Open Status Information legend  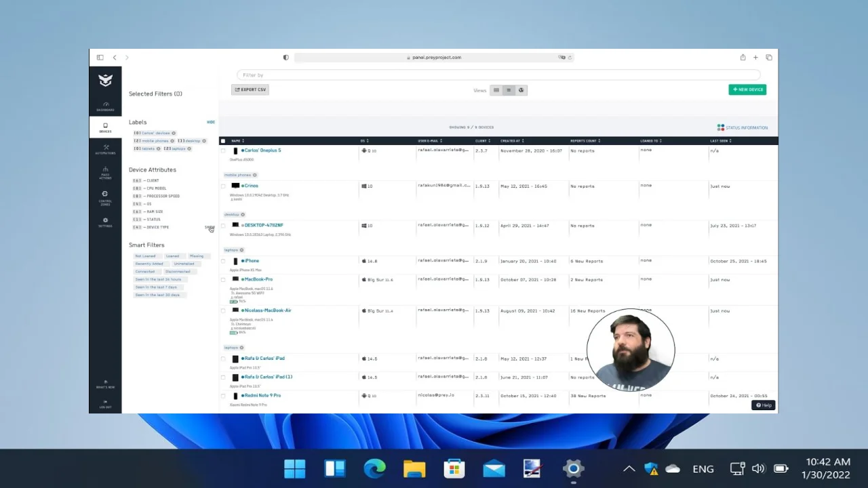coord(743,127)
